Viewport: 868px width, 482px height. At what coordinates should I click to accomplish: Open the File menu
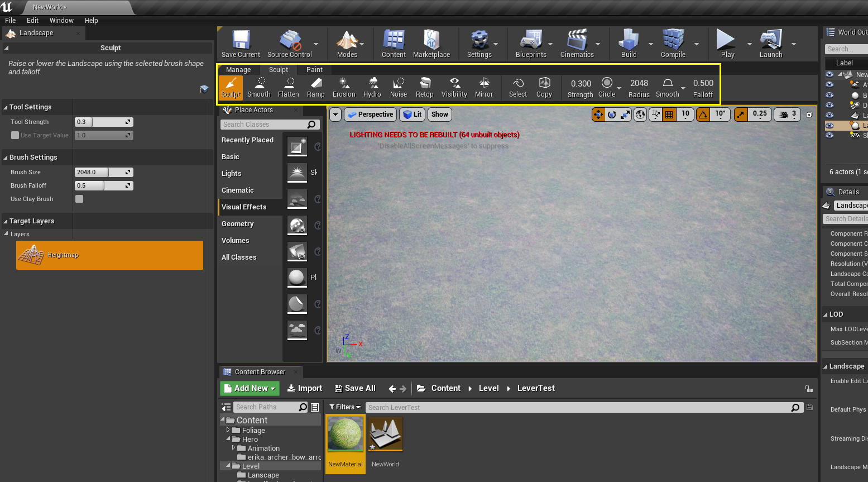pos(11,20)
